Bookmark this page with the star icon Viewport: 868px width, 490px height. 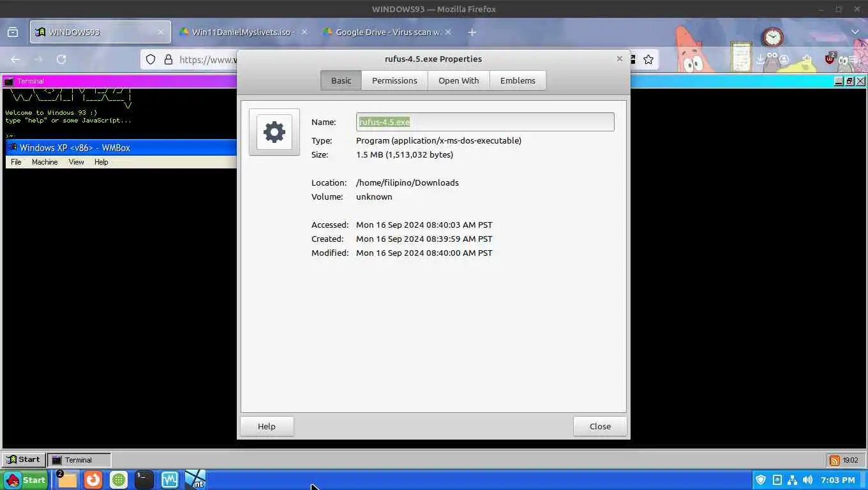coord(648,59)
